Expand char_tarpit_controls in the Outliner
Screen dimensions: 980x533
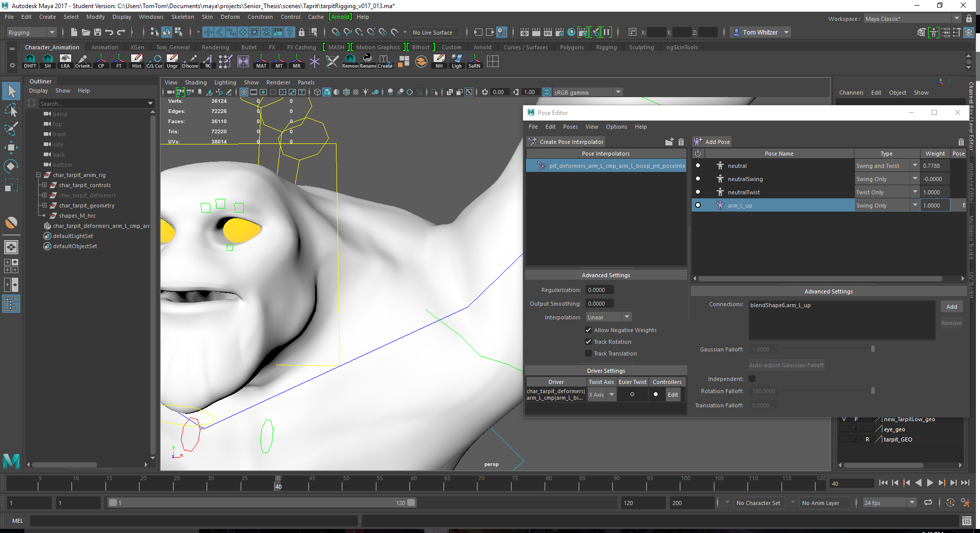click(46, 185)
